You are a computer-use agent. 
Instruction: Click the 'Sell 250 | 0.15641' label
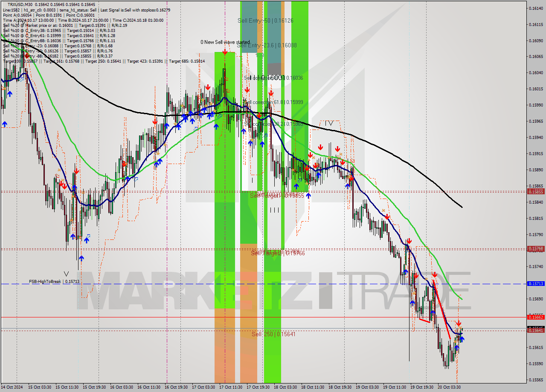point(273,334)
